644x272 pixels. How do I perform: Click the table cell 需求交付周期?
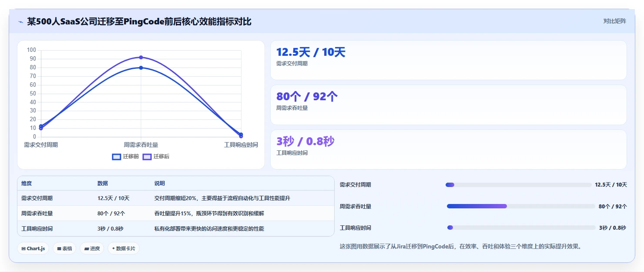pos(37,198)
